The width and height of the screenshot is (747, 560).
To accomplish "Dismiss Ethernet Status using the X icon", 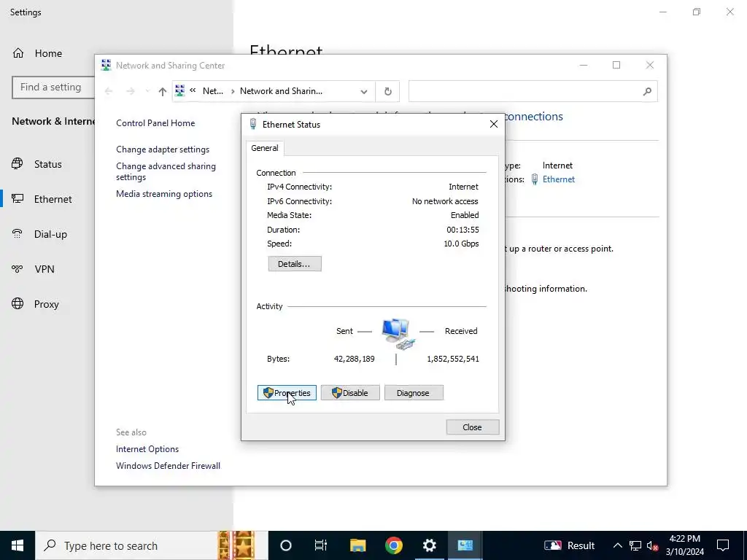I will coord(494,124).
